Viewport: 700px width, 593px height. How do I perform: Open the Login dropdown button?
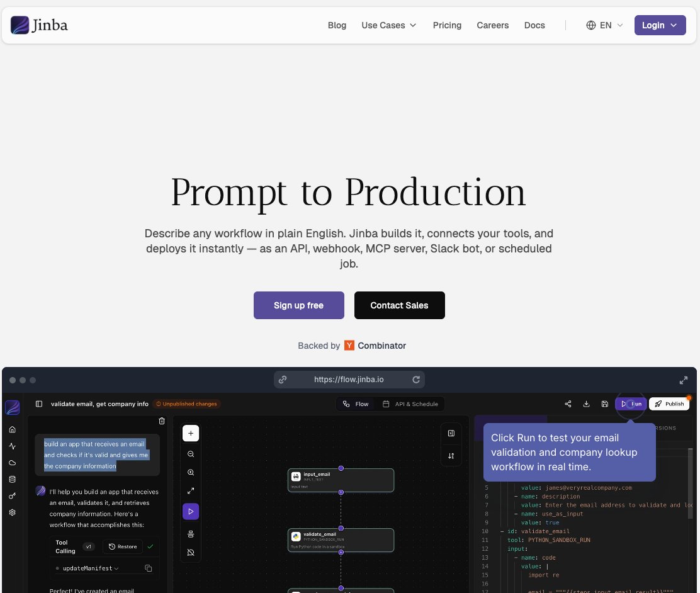[660, 25]
